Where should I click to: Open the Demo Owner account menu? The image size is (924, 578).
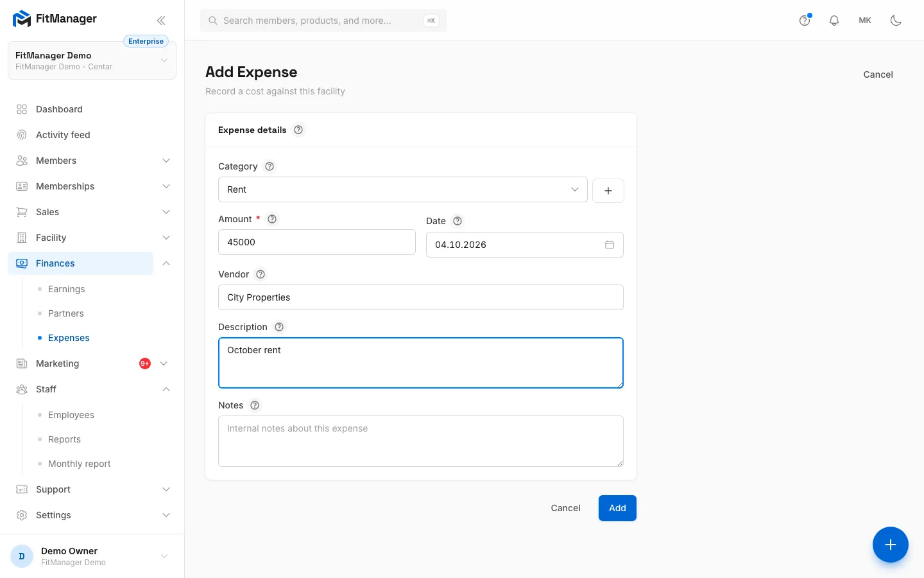92,556
